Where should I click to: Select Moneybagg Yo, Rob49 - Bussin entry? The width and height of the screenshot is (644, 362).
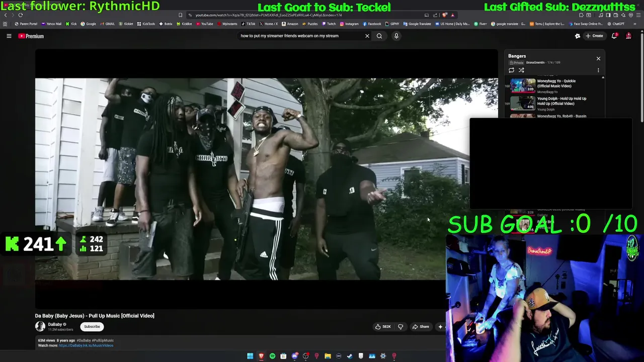(553, 116)
